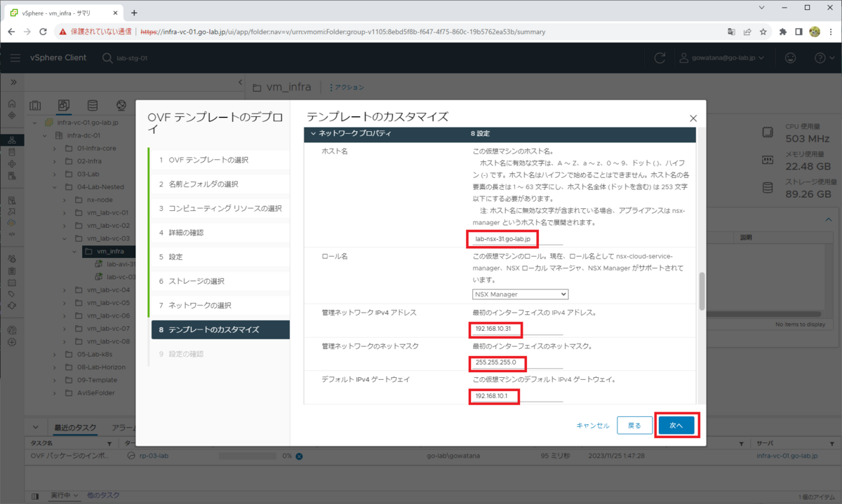This screenshot has height=504, width=842.
Task: Open the アクション (Actions) menu
Action: coord(347,88)
